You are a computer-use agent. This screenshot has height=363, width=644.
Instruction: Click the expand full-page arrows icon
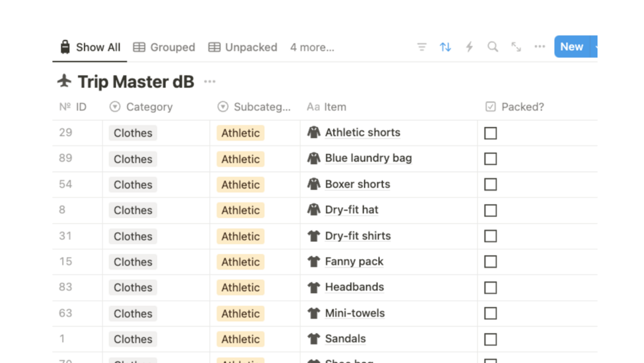[516, 47]
